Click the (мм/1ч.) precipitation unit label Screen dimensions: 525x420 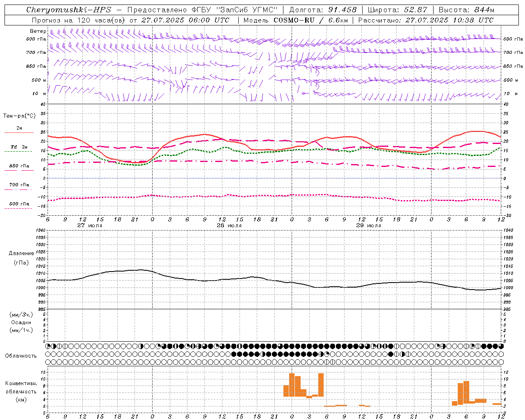tap(21, 330)
